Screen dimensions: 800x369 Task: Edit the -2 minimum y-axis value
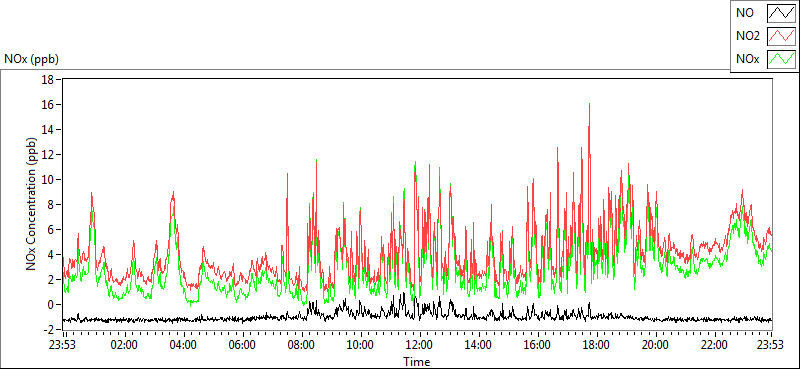click(x=49, y=329)
